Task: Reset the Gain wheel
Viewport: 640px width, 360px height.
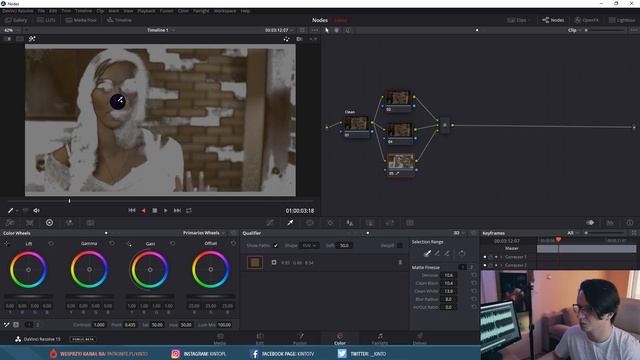Action: click(173, 244)
